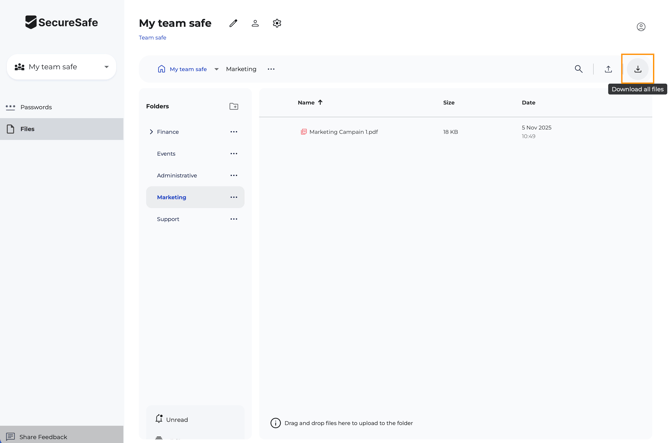Sort files by Name column header
The image size is (670, 443).
[x=306, y=102]
